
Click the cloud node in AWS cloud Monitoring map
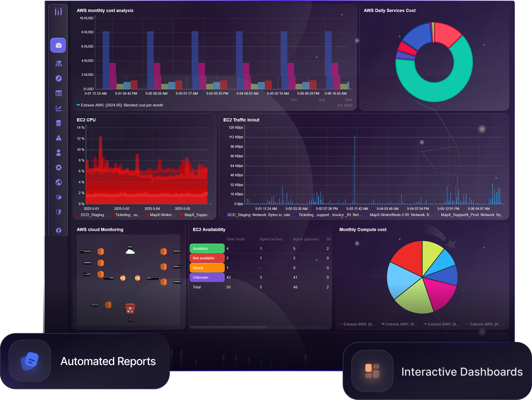[x=130, y=251]
